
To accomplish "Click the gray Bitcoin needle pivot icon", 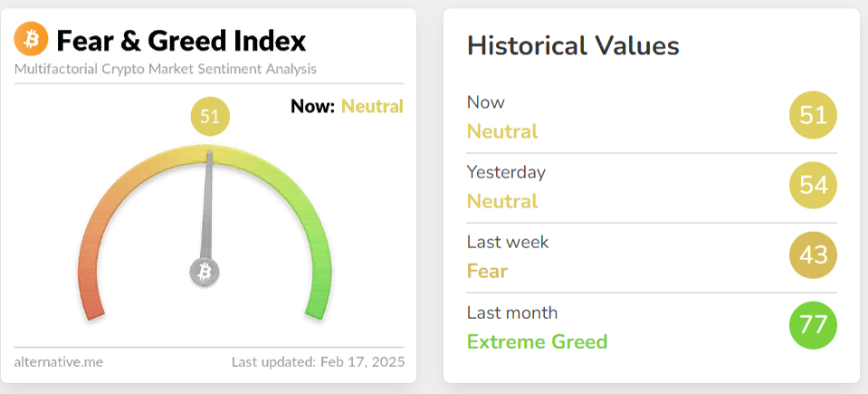I will [x=205, y=272].
